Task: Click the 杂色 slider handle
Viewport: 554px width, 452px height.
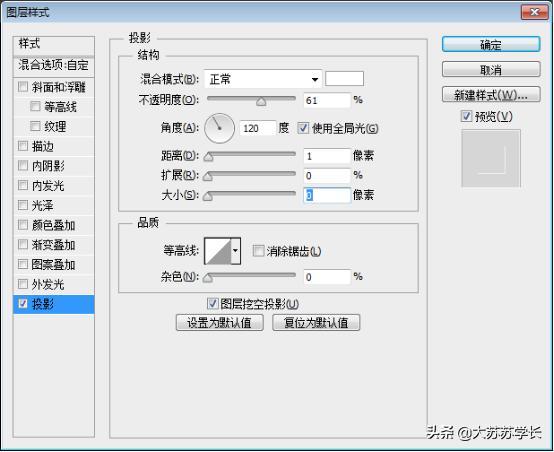Action: 208,278
